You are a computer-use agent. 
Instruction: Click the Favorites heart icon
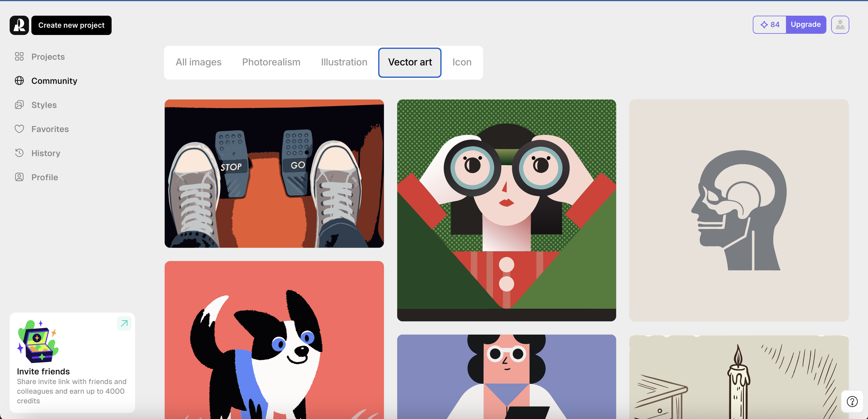19,129
